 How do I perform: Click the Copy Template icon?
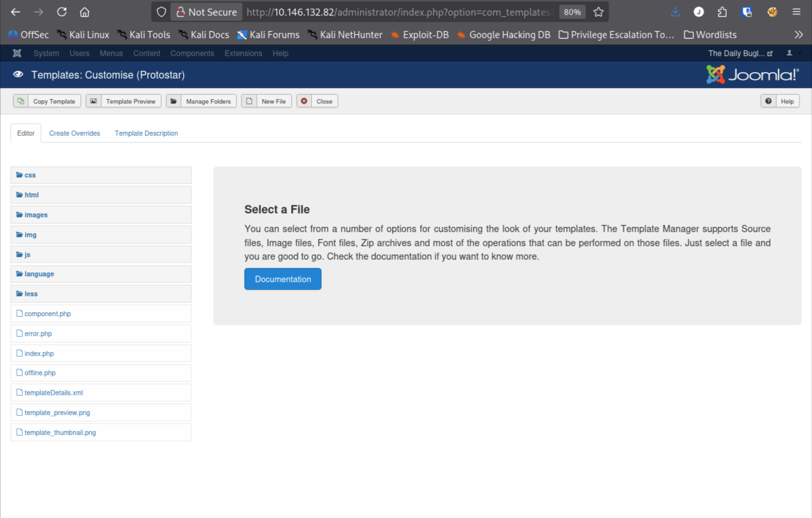pos(21,101)
